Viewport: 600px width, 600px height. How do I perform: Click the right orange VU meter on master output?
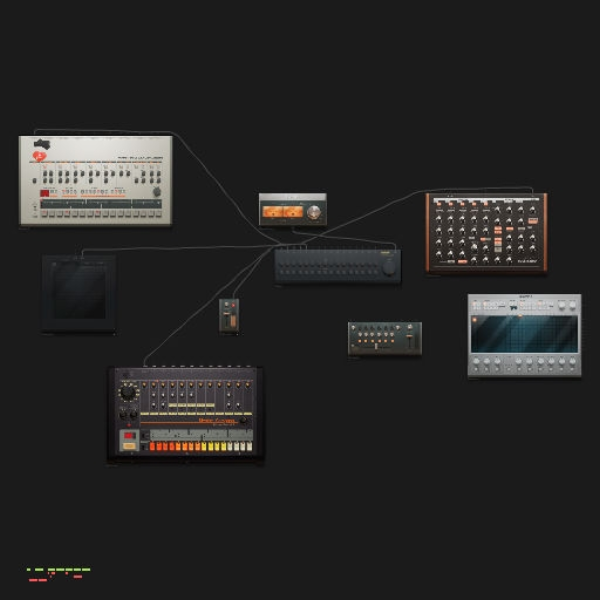tap(293, 212)
